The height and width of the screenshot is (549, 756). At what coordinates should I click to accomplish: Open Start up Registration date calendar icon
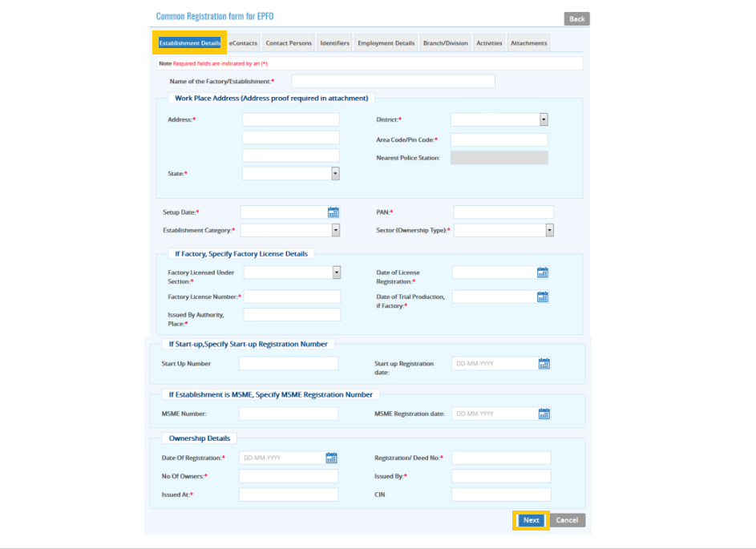(544, 364)
